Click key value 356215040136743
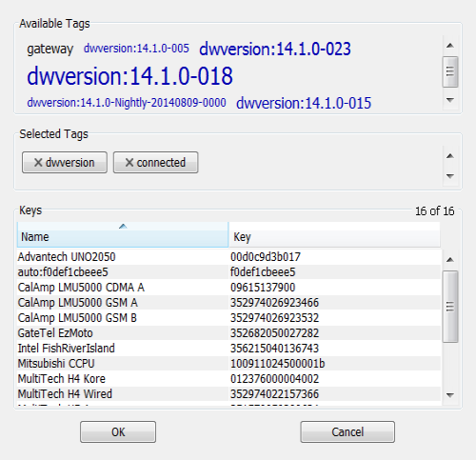 [x=274, y=349]
